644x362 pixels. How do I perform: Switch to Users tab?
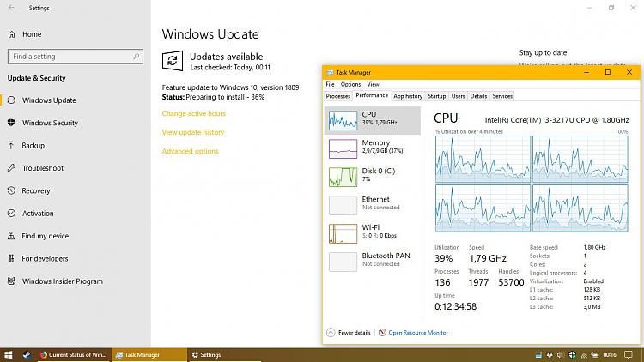point(458,96)
